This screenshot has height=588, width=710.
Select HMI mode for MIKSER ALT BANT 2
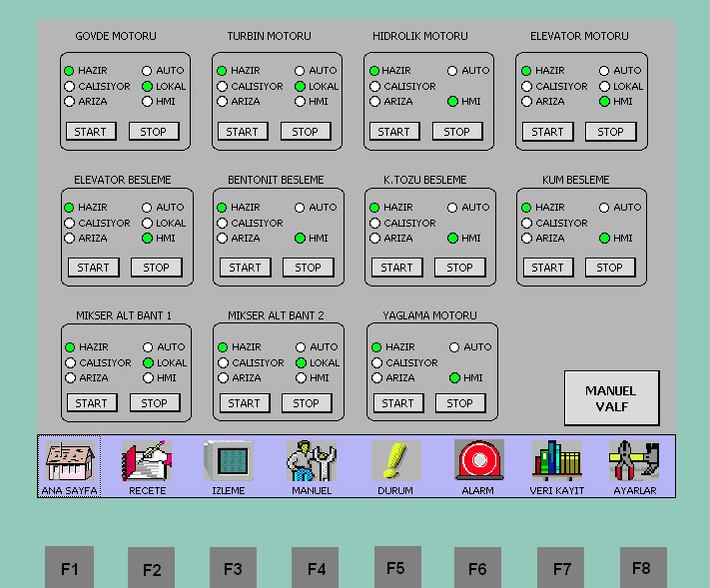tap(302, 378)
